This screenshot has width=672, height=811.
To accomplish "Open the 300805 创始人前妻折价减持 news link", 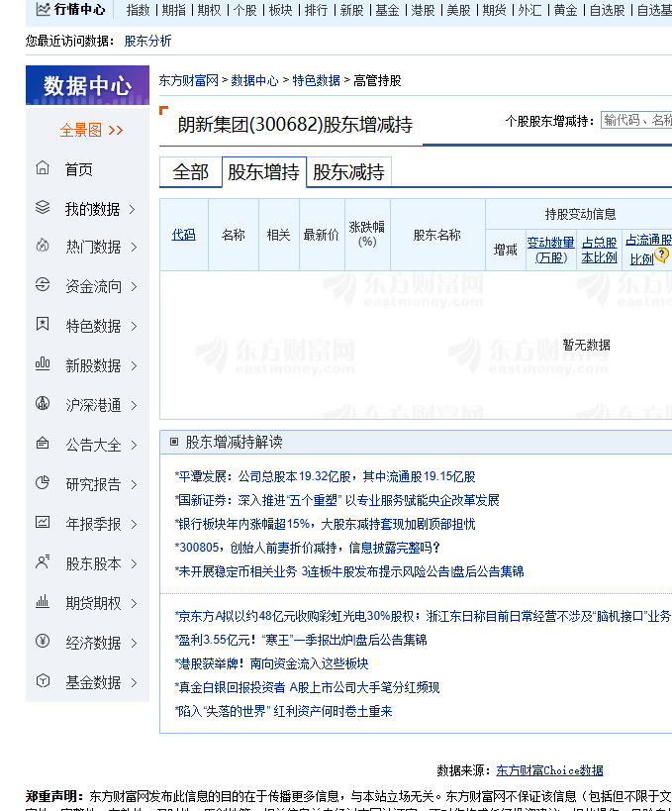I will 308,548.
